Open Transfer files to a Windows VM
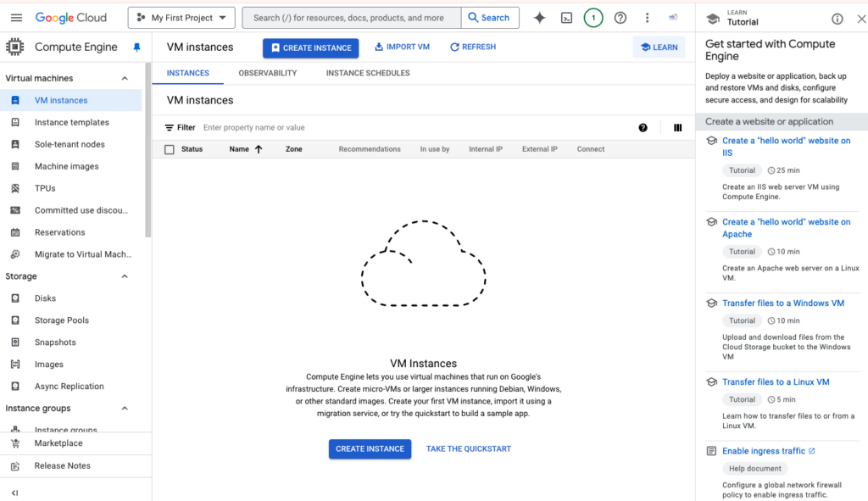This screenshot has height=501, width=868. pos(782,303)
